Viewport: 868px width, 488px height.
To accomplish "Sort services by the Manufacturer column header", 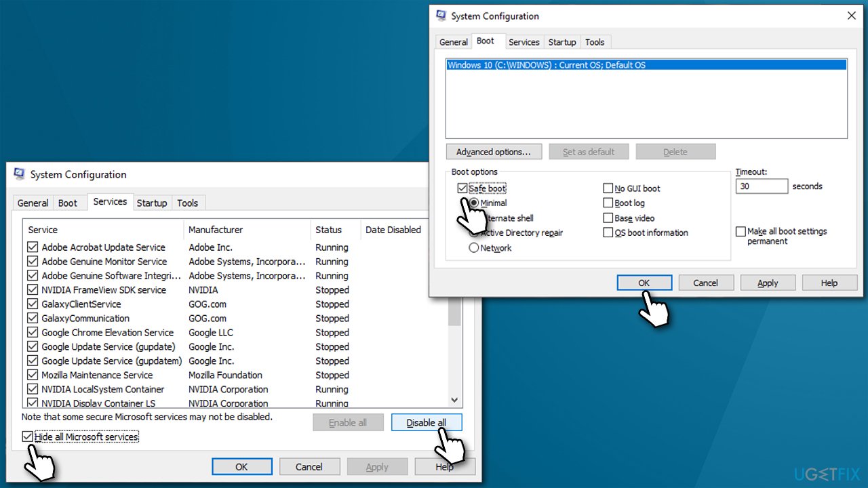I will [x=215, y=230].
